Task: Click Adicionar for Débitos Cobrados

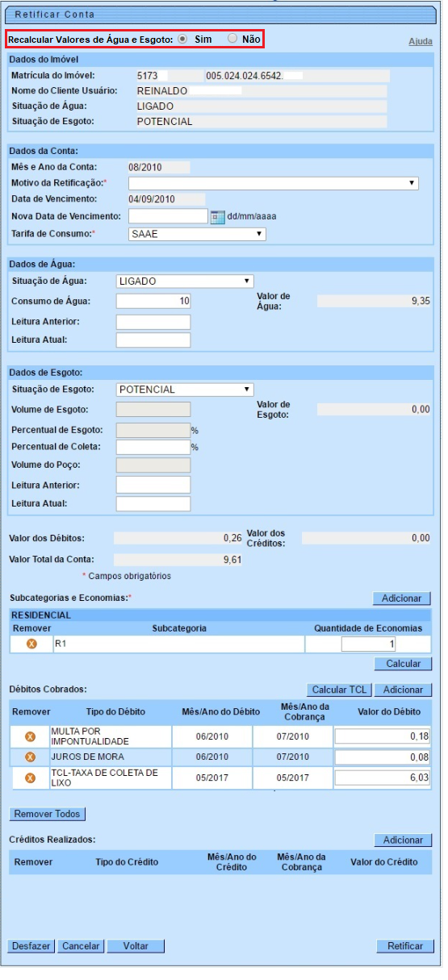Action: click(x=403, y=690)
